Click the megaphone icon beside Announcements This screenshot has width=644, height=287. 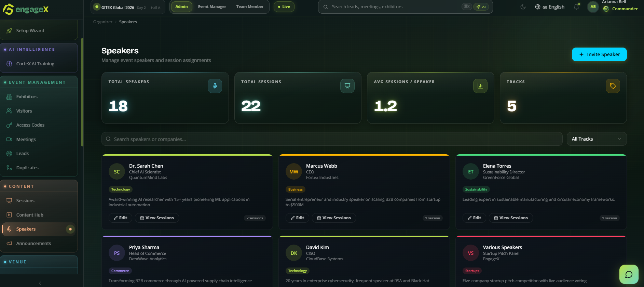click(9, 243)
